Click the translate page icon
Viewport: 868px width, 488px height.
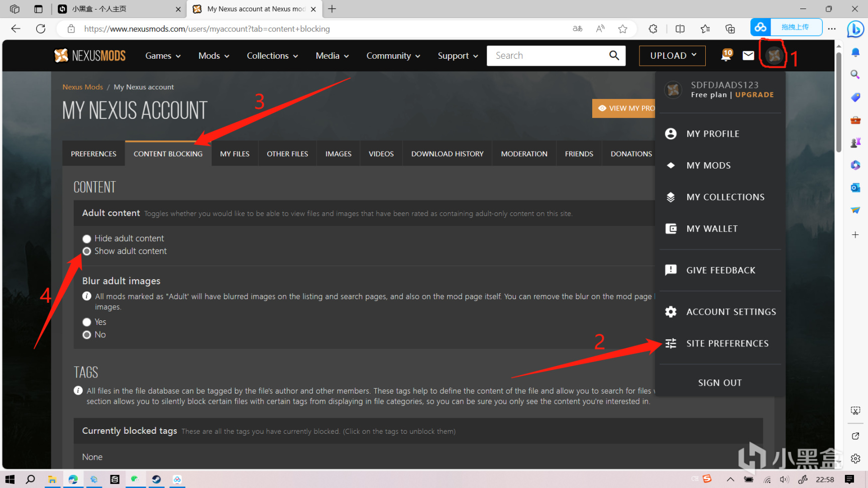click(578, 29)
